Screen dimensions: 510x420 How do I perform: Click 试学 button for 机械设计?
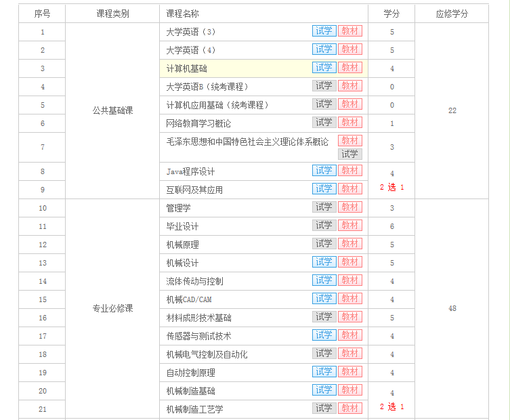tap(324, 262)
